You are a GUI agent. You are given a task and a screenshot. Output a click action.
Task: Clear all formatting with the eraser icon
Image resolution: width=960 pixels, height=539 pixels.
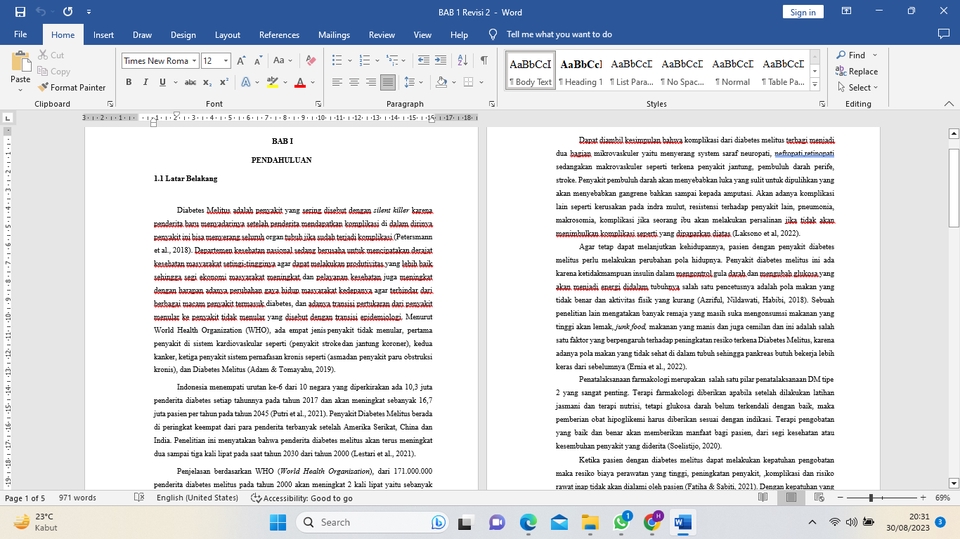coord(311,61)
